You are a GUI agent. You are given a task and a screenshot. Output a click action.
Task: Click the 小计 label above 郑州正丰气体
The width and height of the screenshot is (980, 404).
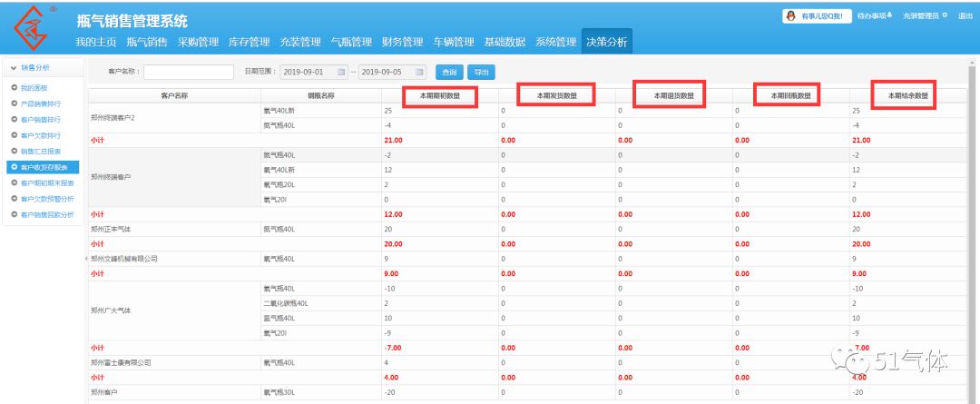pos(97,214)
